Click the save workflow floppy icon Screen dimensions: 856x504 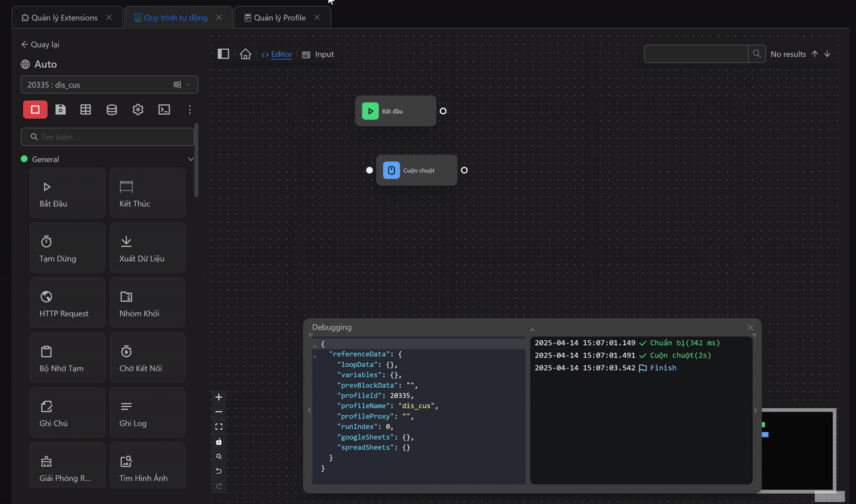click(61, 109)
